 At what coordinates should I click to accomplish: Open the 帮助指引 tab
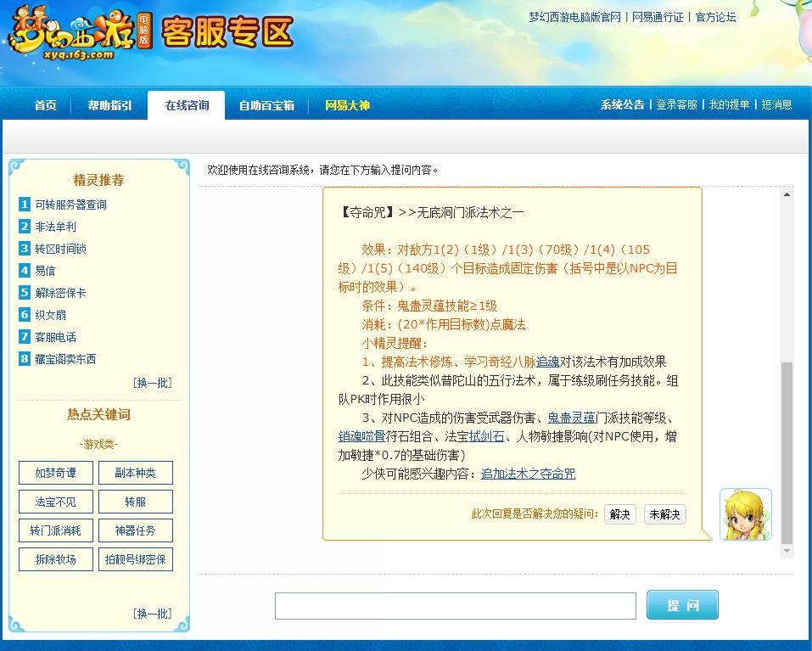(x=109, y=105)
